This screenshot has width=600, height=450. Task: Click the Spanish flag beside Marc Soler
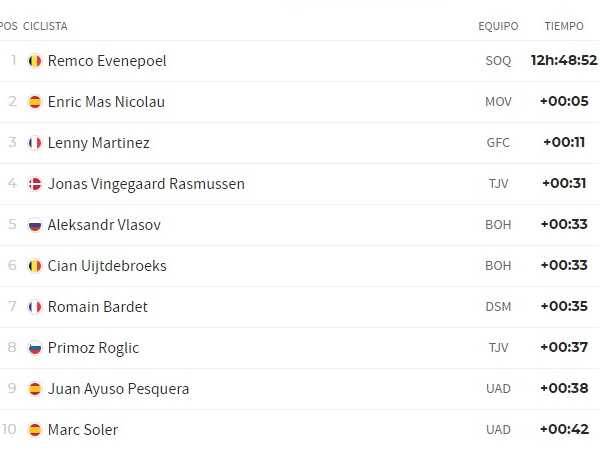35,429
